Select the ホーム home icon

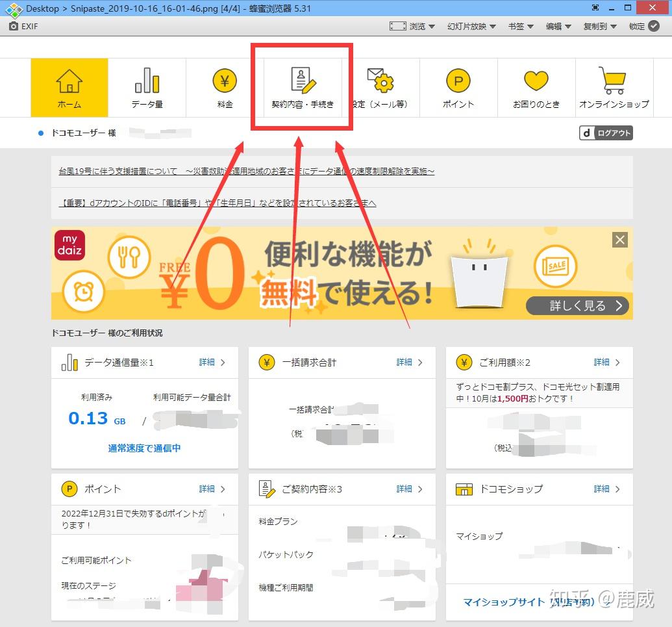[69, 86]
